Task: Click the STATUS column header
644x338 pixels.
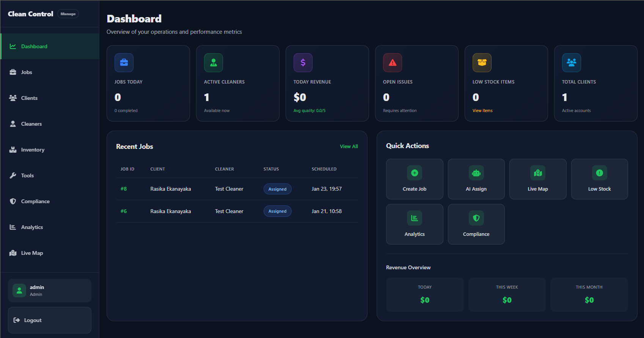Action: (271, 169)
